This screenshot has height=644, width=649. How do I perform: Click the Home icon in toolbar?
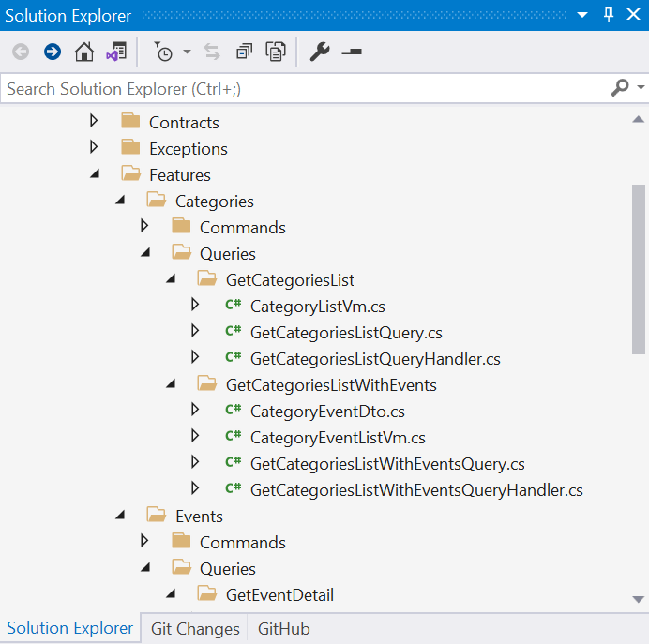pyautogui.click(x=84, y=52)
